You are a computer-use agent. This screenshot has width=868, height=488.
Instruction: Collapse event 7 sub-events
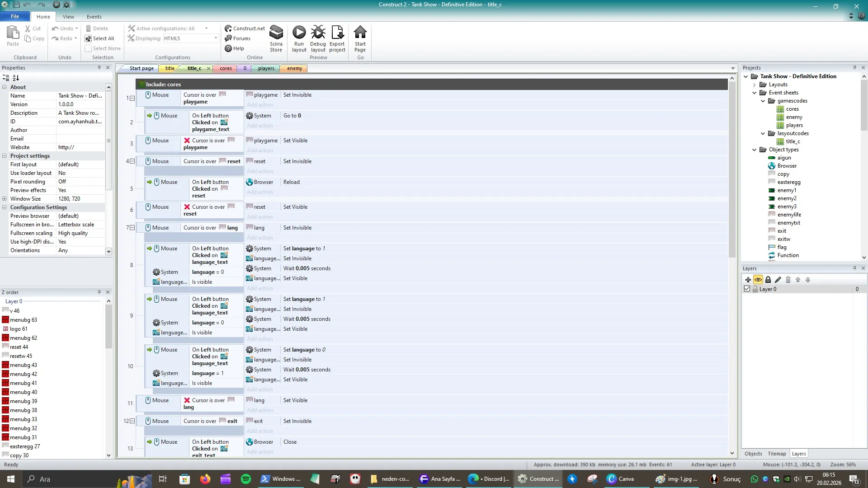click(132, 228)
